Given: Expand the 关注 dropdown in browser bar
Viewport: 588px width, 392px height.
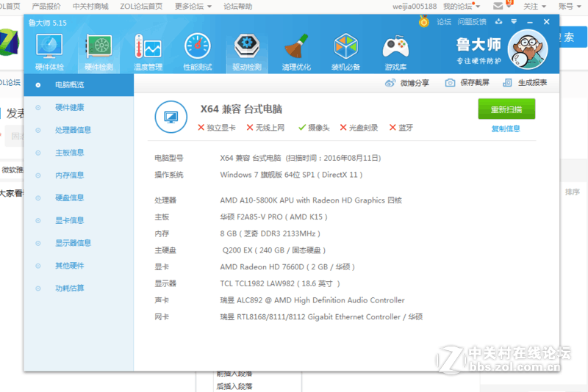Looking at the screenshot, I should [534, 7].
